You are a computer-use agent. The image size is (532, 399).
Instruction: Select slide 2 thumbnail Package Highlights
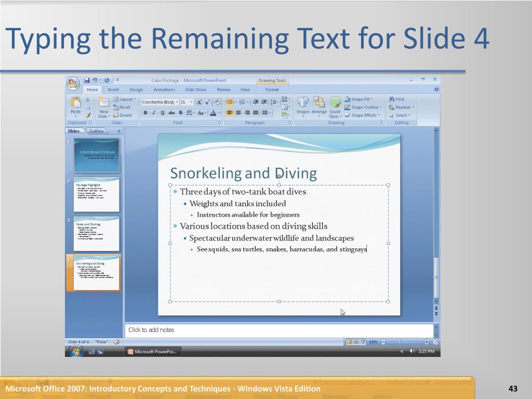(97, 194)
